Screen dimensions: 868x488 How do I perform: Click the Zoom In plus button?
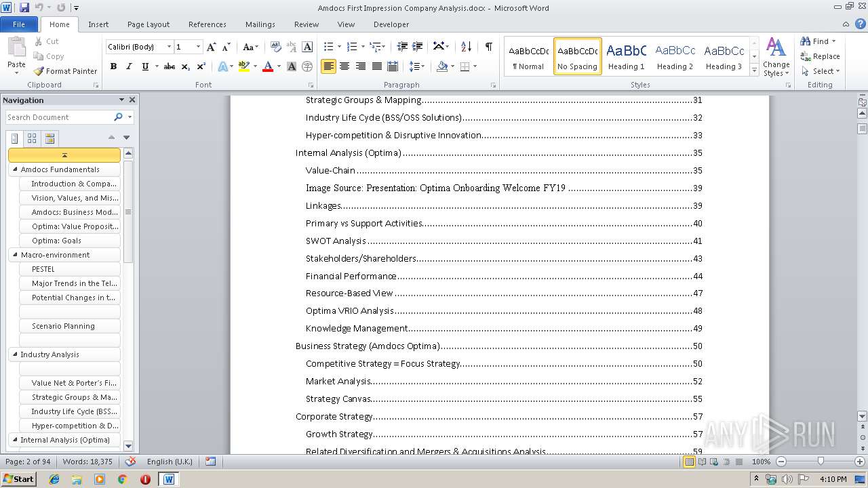pos(859,462)
